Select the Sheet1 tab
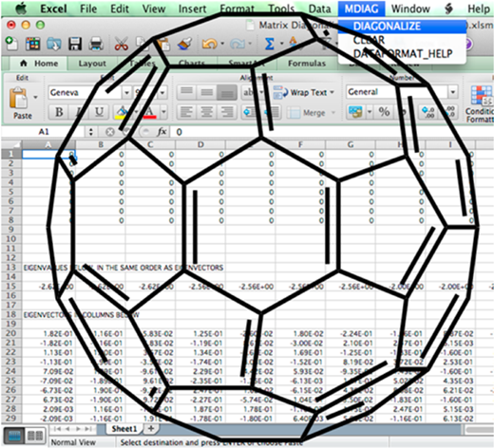 click(124, 429)
